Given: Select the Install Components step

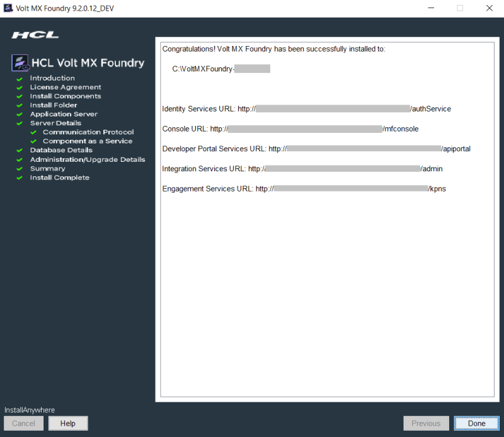Looking at the screenshot, I should pos(66,96).
